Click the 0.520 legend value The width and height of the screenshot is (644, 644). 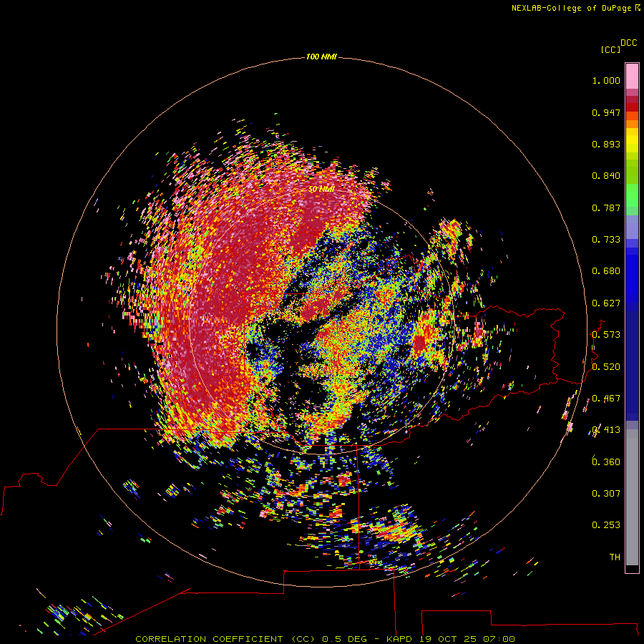pyautogui.click(x=606, y=367)
